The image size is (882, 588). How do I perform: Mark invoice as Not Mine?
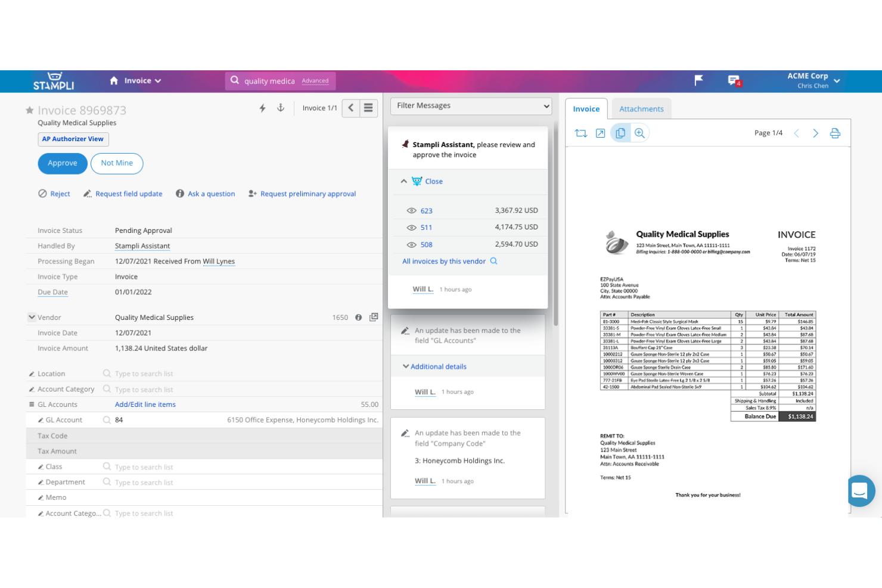tap(117, 163)
